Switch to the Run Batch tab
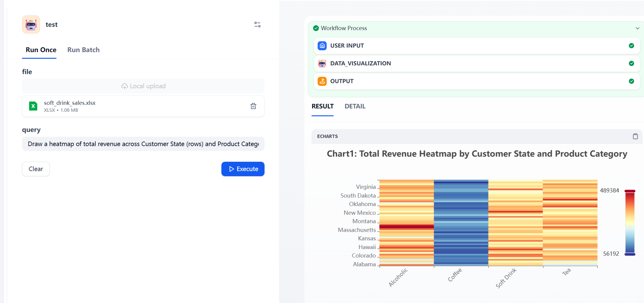The image size is (644, 303). [x=83, y=50]
